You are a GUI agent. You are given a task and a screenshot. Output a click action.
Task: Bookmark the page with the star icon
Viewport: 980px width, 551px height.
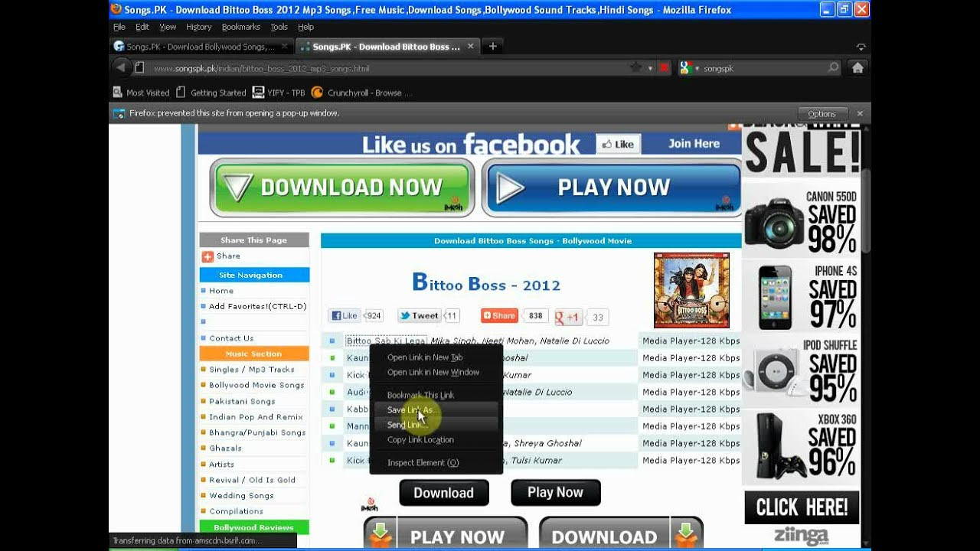(635, 68)
